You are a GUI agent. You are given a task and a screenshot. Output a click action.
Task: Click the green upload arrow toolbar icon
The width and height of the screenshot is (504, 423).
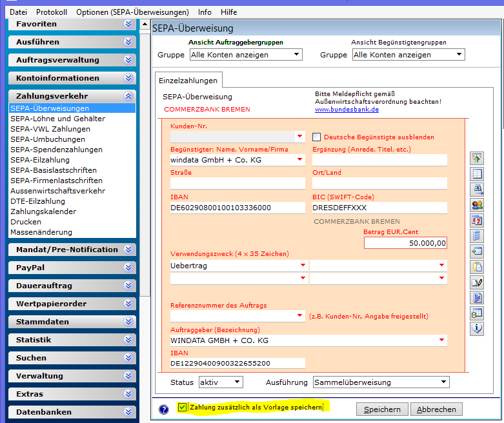click(477, 158)
